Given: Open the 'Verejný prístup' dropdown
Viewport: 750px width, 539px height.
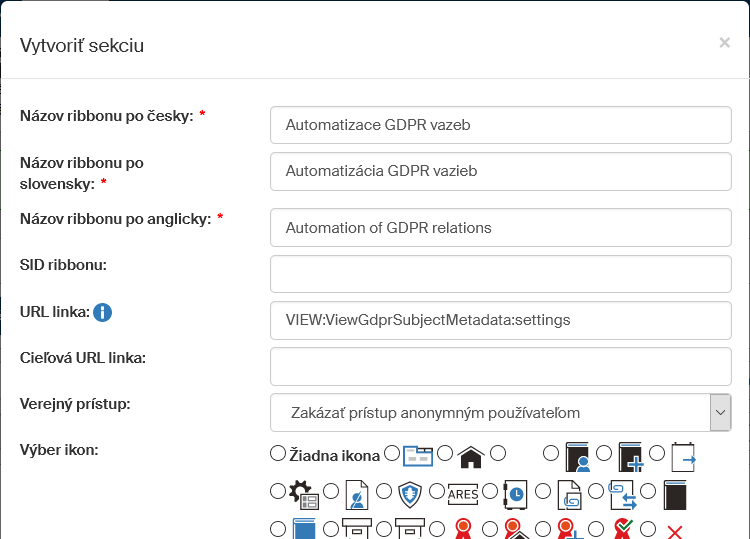Looking at the screenshot, I should coord(490,412).
